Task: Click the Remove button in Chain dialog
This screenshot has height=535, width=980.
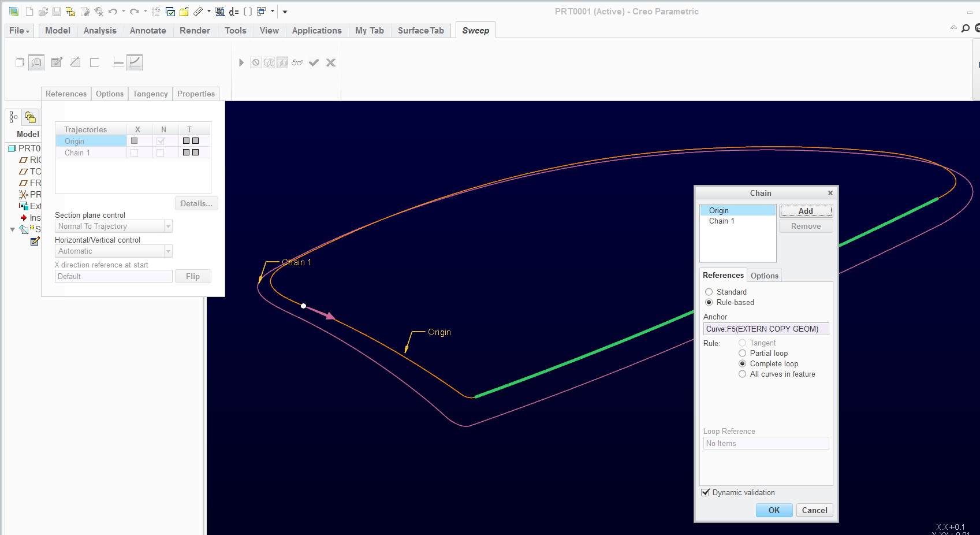Action: [x=806, y=226]
